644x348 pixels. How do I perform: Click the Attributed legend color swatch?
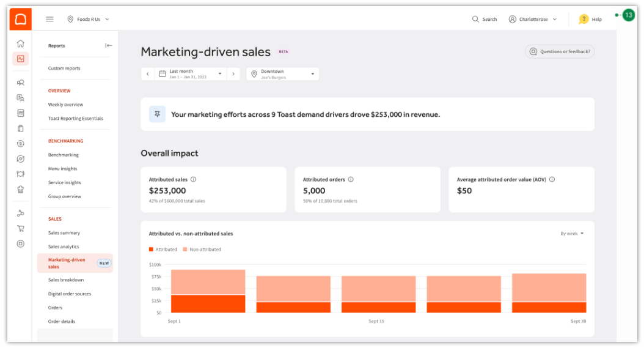coord(151,250)
